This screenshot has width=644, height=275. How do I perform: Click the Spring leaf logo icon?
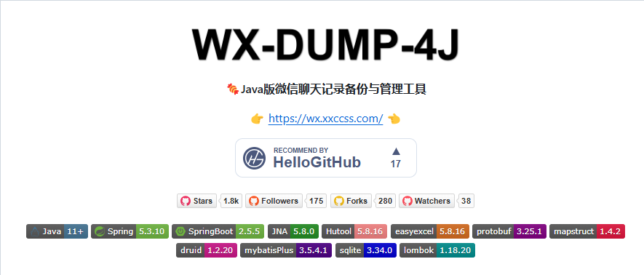click(x=100, y=231)
